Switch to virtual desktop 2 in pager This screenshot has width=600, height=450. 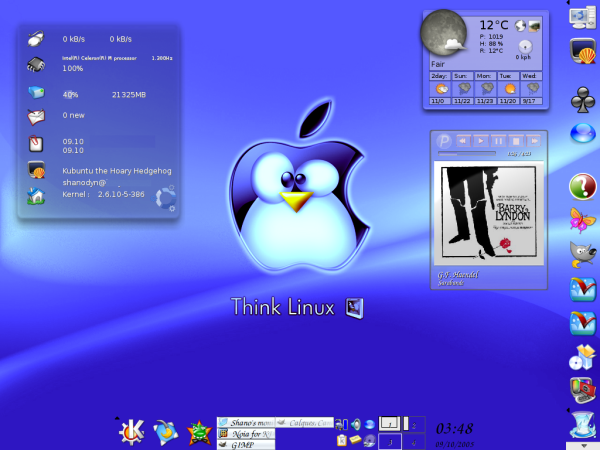(414, 424)
